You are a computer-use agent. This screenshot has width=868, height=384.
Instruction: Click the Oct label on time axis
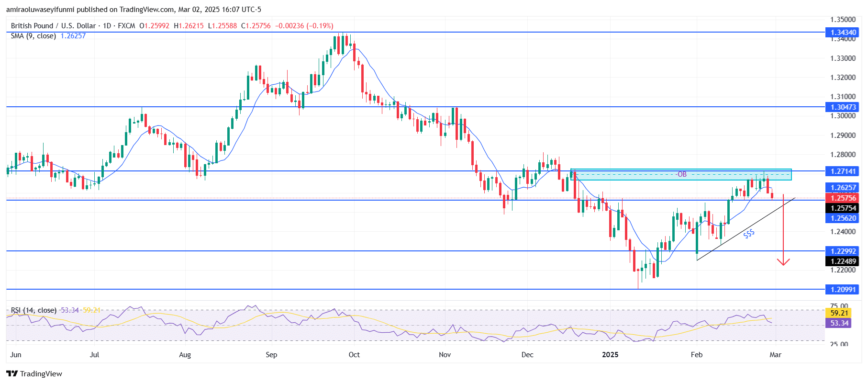(x=354, y=355)
